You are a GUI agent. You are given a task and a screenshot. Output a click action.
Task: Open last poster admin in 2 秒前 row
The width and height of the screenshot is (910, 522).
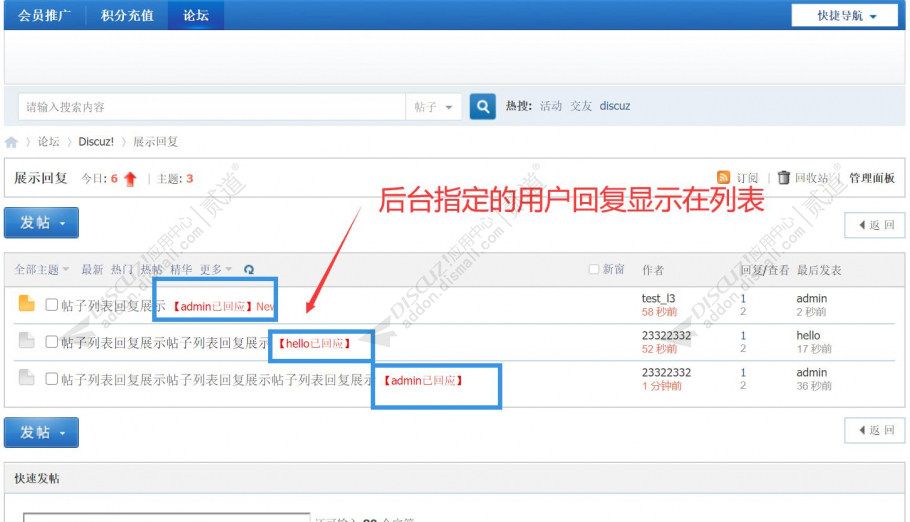(x=811, y=298)
